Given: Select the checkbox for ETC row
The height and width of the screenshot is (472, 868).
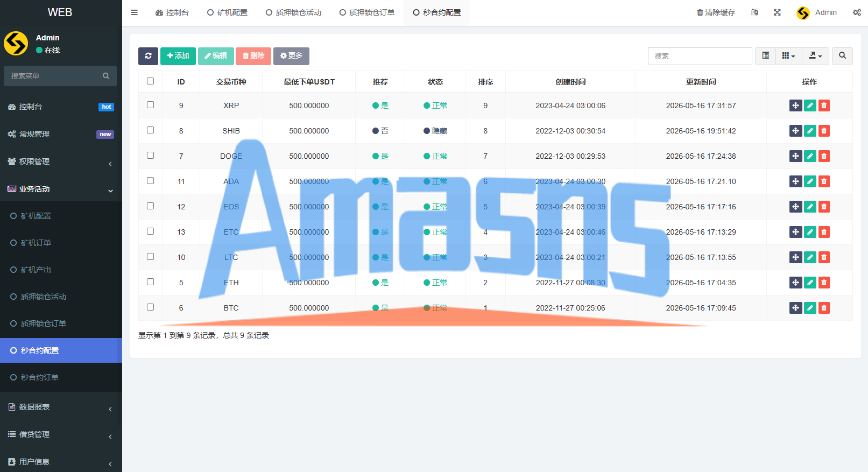Looking at the screenshot, I should click(150, 231).
